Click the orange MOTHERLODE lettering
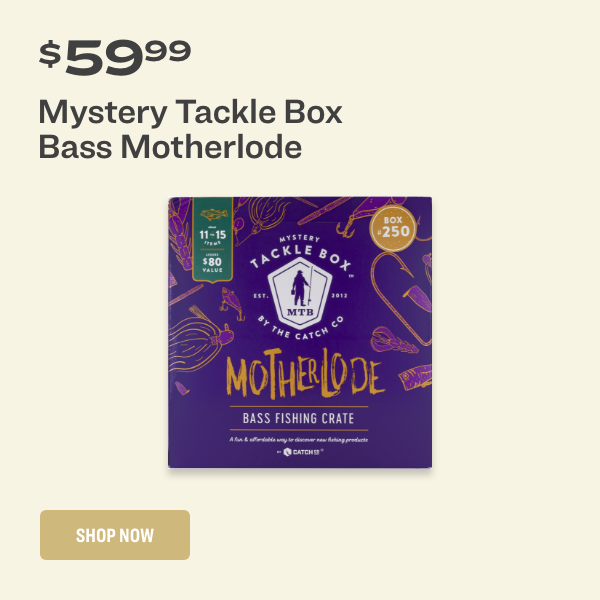The width and height of the screenshot is (600, 600). click(305, 375)
